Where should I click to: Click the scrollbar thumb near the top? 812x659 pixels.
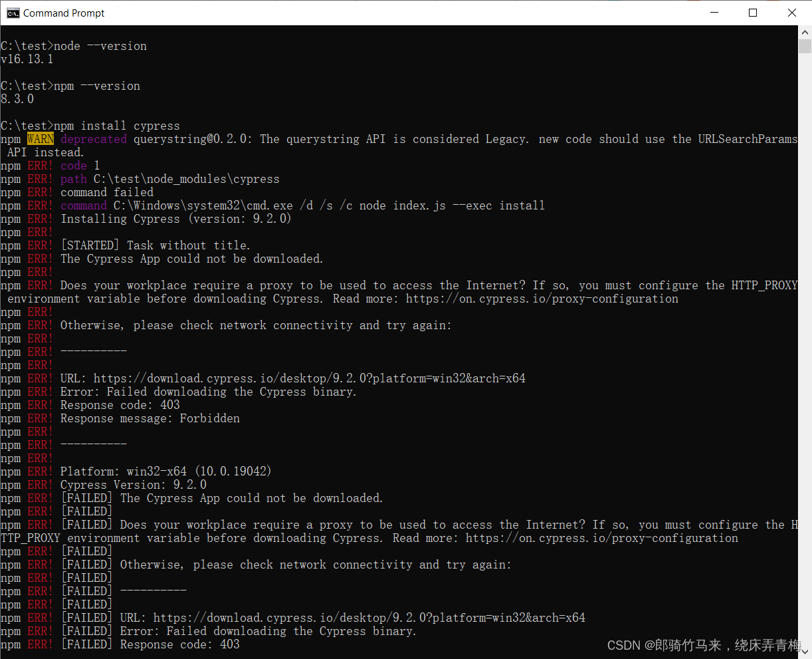[805, 47]
